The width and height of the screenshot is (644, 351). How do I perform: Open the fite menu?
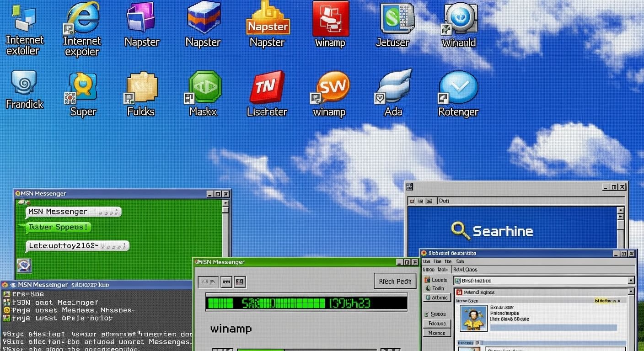pos(448,261)
